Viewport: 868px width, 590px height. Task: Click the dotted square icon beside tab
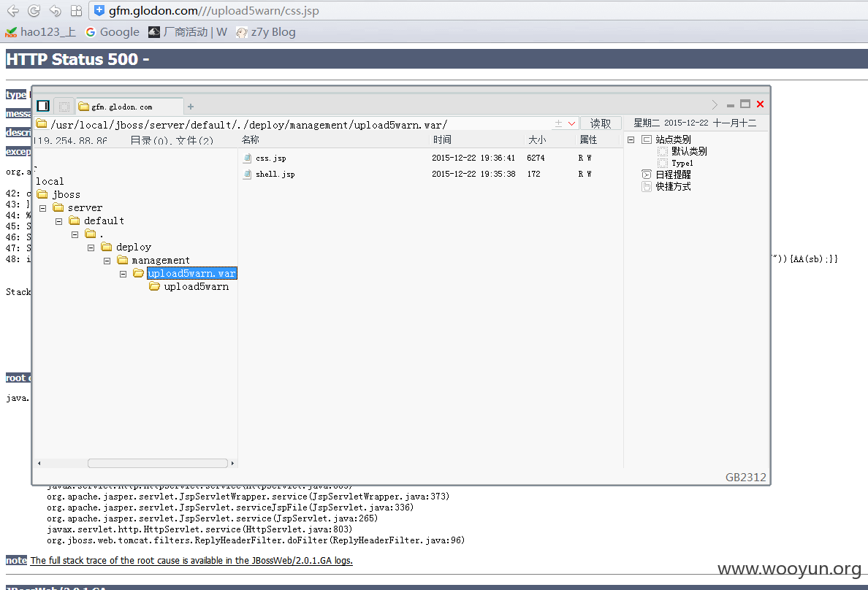pos(64,107)
